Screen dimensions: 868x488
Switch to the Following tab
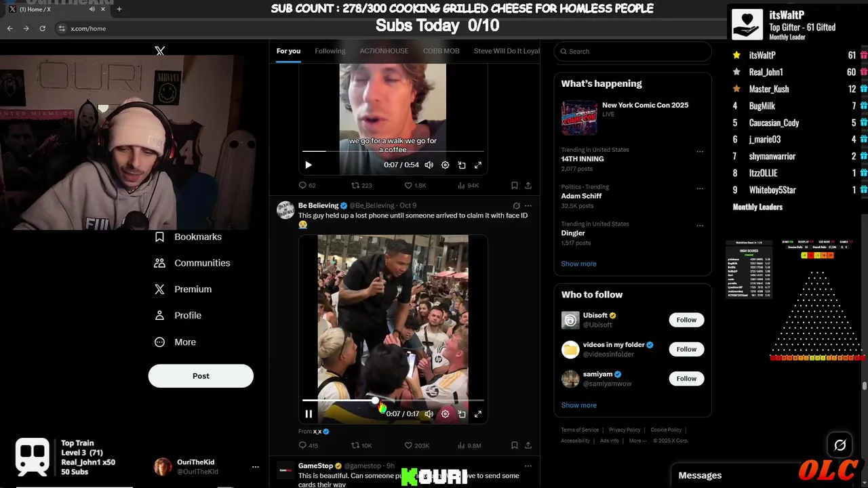click(x=330, y=51)
